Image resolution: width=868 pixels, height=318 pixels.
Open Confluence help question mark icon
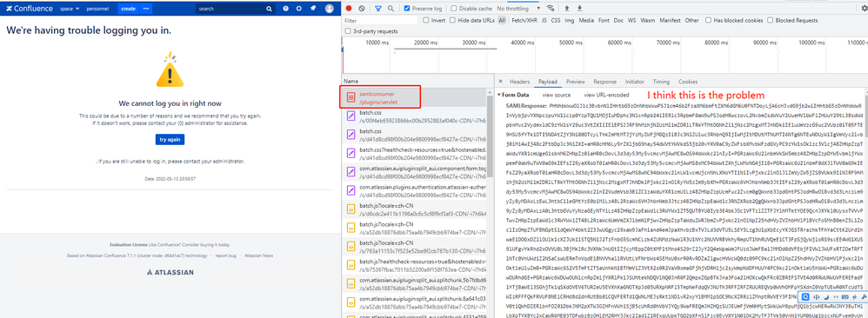(285, 9)
